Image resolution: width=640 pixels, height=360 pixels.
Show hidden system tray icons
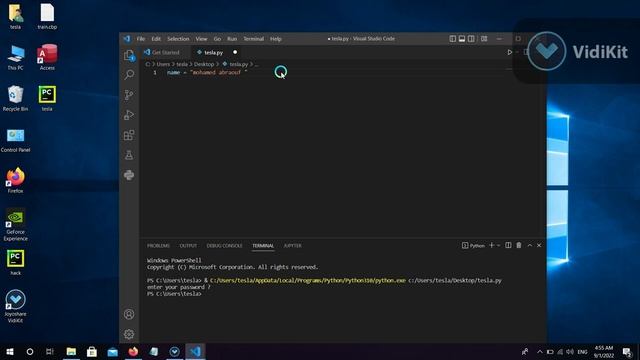click(x=540, y=351)
